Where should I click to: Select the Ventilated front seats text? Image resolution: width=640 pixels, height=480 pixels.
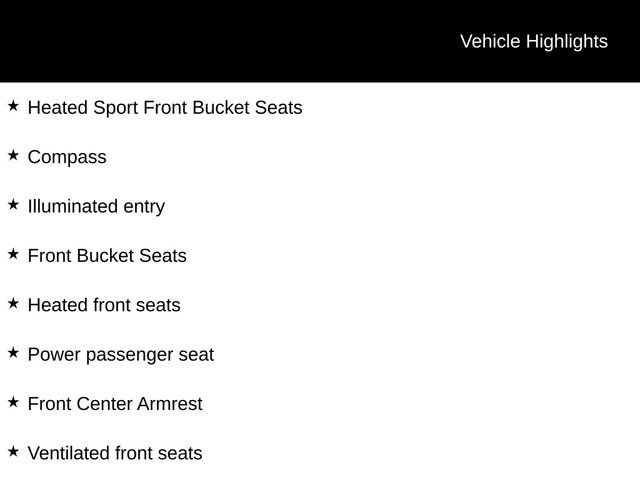(x=115, y=454)
